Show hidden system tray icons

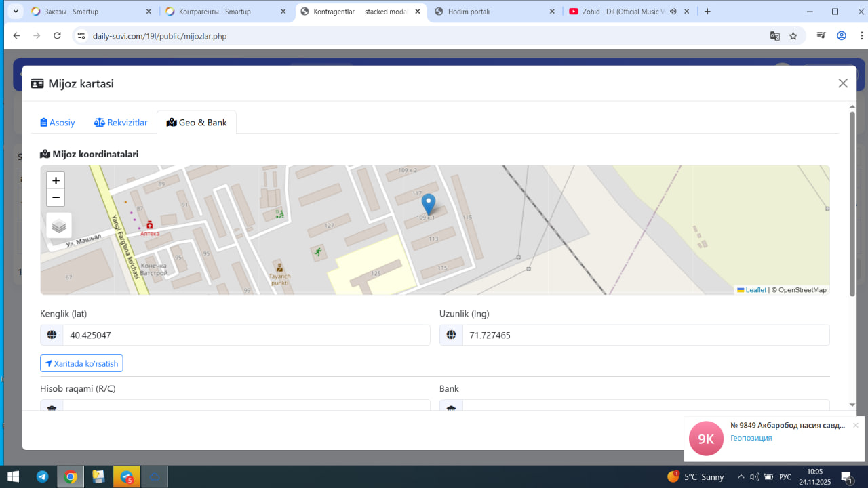point(741,476)
